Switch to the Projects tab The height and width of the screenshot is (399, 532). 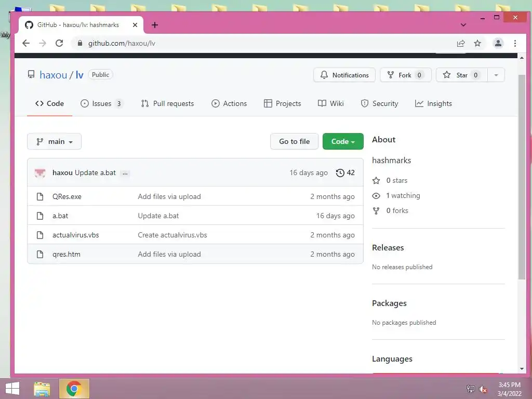pos(282,103)
